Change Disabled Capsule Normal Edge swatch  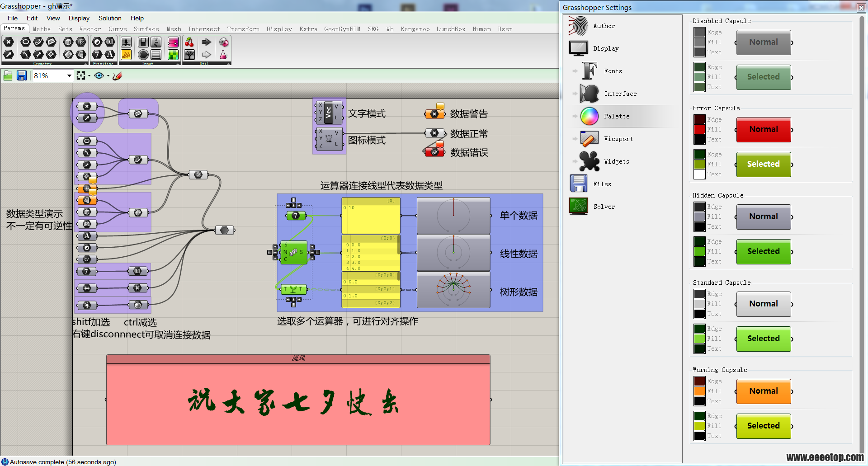pos(699,33)
